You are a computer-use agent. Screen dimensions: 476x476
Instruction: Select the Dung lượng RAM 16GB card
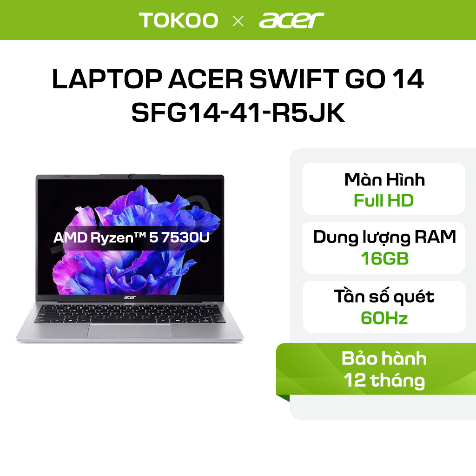(384, 248)
